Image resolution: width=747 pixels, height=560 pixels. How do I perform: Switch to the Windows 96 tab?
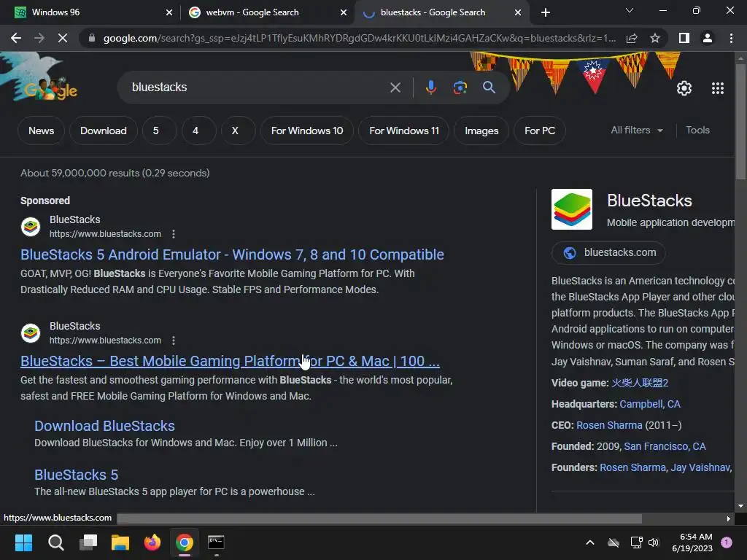tap(90, 12)
